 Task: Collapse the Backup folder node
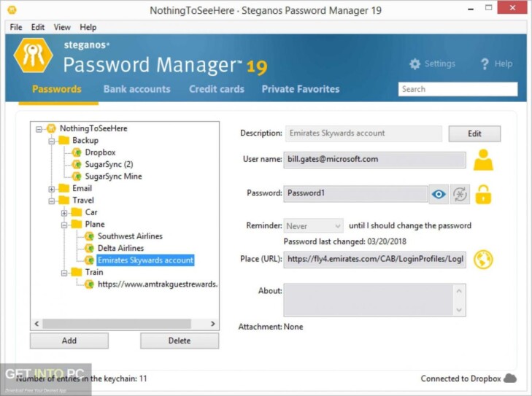click(52, 141)
